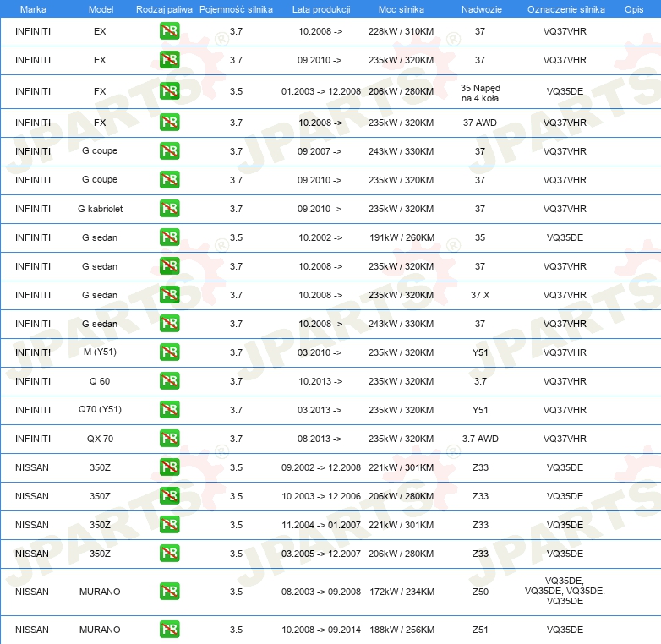Select the 11.2004 -> 01.2007 date cell
661x644 pixels.
pyautogui.click(x=321, y=525)
